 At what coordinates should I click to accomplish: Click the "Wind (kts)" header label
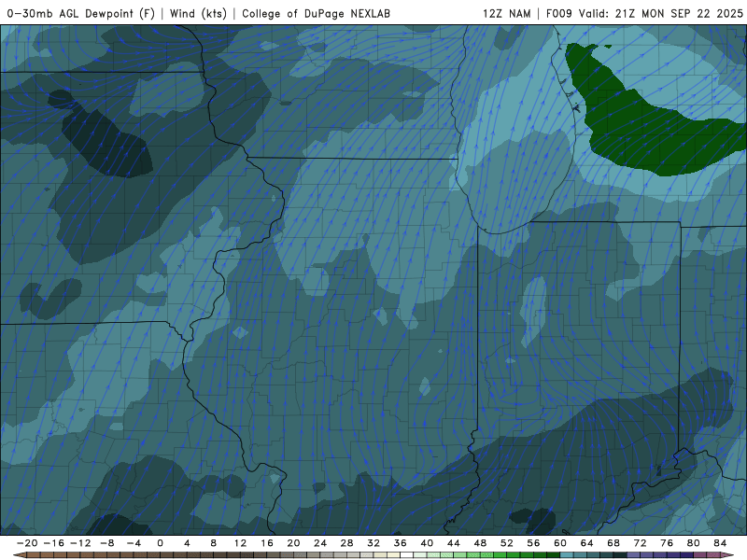(198, 13)
